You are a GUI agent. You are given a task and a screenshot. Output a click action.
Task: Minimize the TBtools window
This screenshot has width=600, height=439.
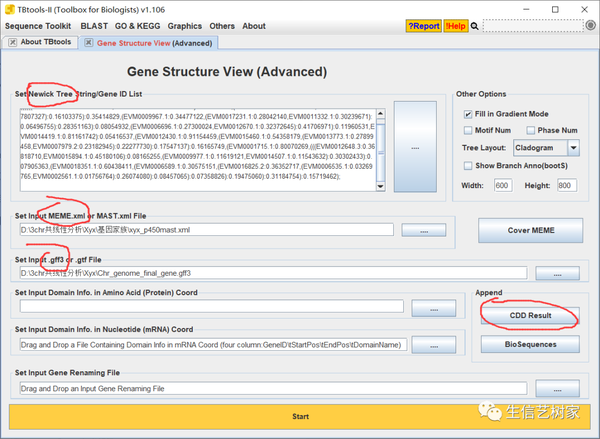(527, 10)
